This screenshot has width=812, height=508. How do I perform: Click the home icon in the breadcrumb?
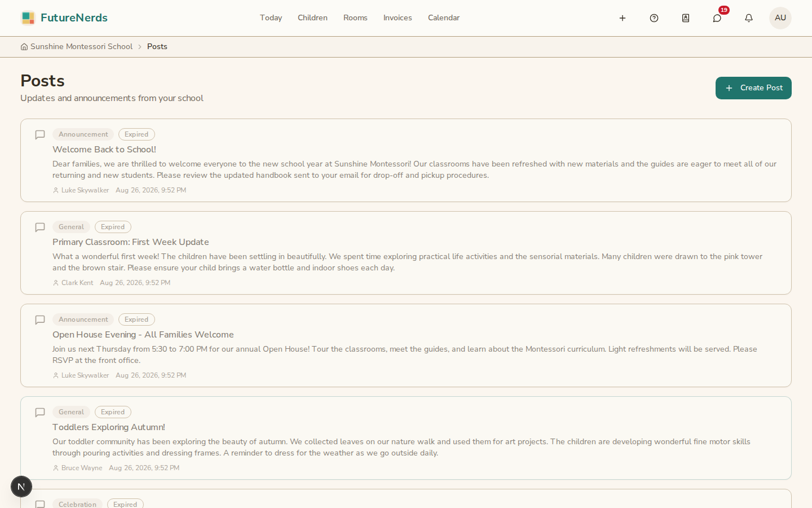tap(24, 47)
